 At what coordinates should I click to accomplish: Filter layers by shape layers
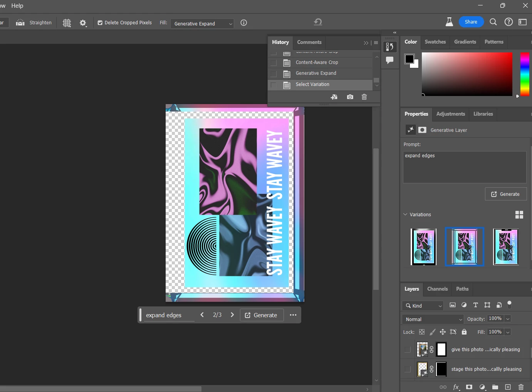(487, 305)
